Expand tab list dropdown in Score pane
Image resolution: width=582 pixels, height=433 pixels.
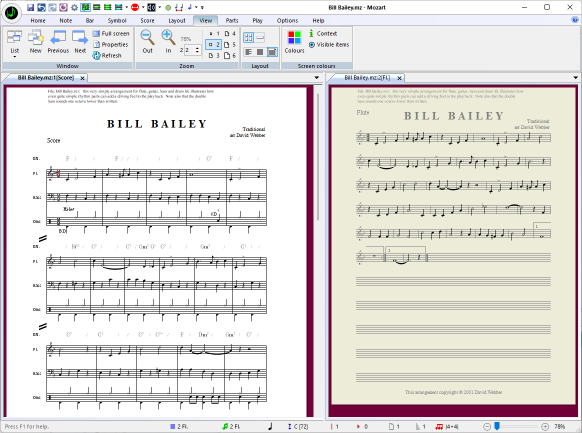[x=317, y=78]
